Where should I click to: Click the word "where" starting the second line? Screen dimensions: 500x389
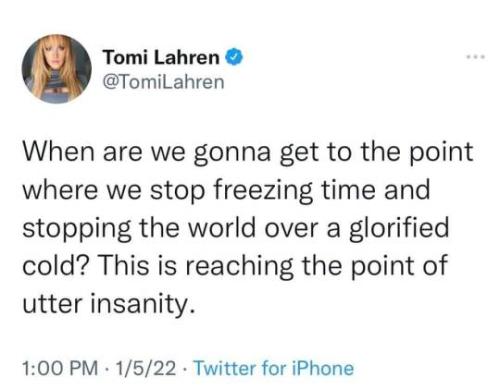pyautogui.click(x=60, y=190)
